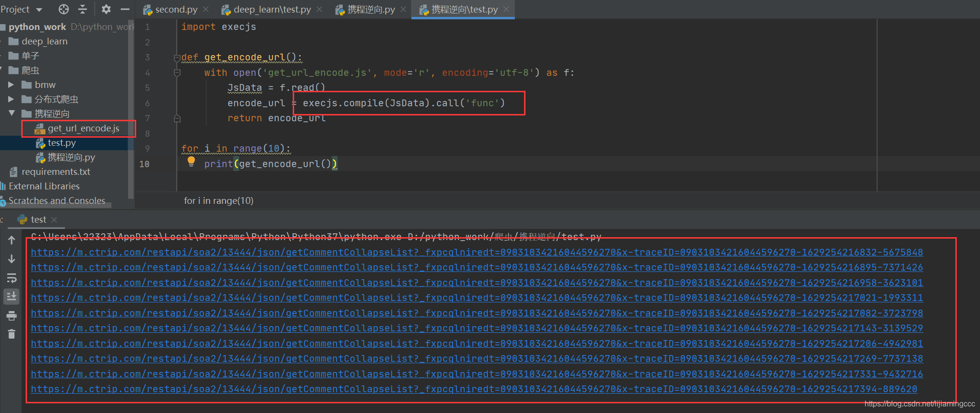
Task: Click the fold end marker at line 7
Action: tap(177, 118)
